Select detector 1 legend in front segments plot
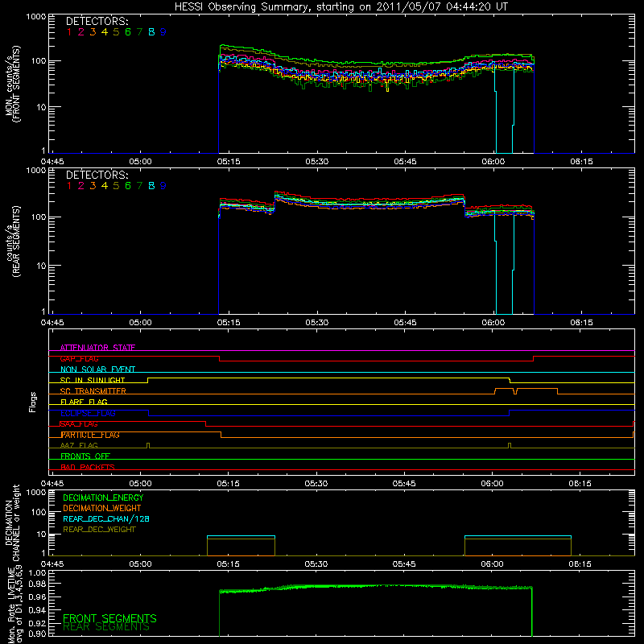This screenshot has width=644, height=644. [69, 32]
